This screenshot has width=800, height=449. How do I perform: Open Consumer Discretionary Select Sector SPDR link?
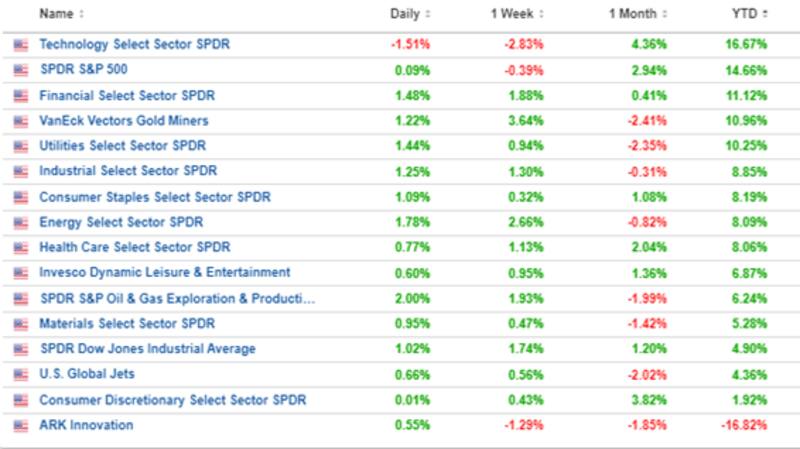173,400
